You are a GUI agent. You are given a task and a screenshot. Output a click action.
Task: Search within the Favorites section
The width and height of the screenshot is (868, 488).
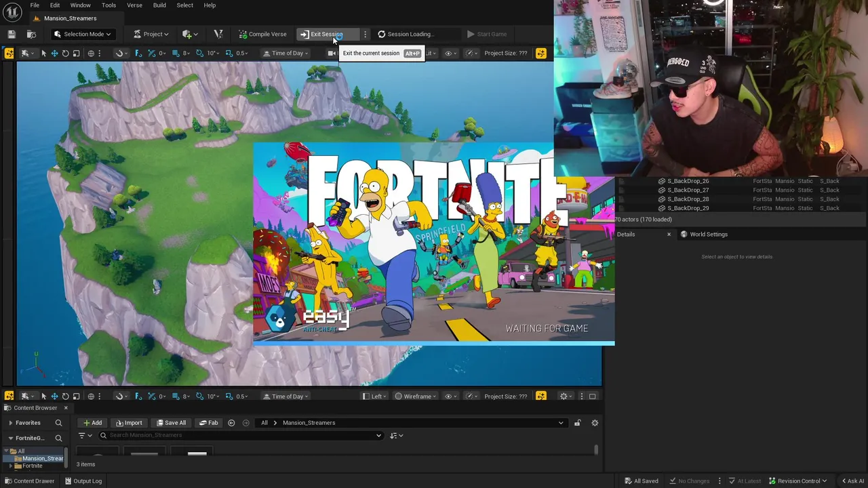click(x=58, y=423)
